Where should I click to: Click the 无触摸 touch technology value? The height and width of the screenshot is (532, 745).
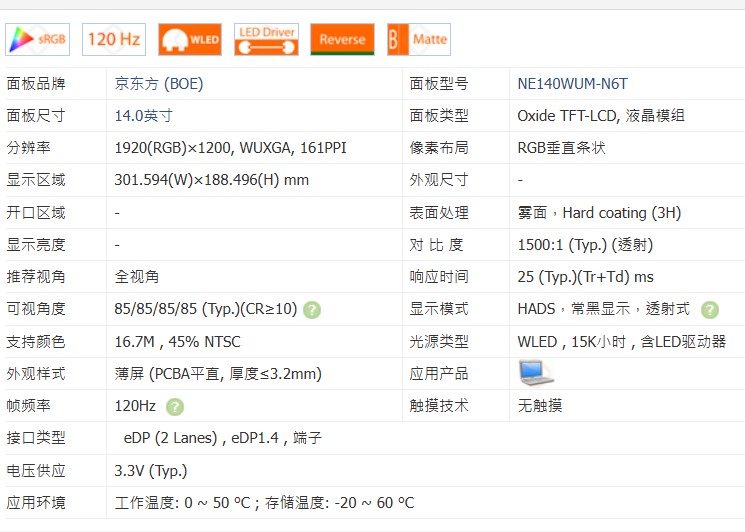pos(540,406)
